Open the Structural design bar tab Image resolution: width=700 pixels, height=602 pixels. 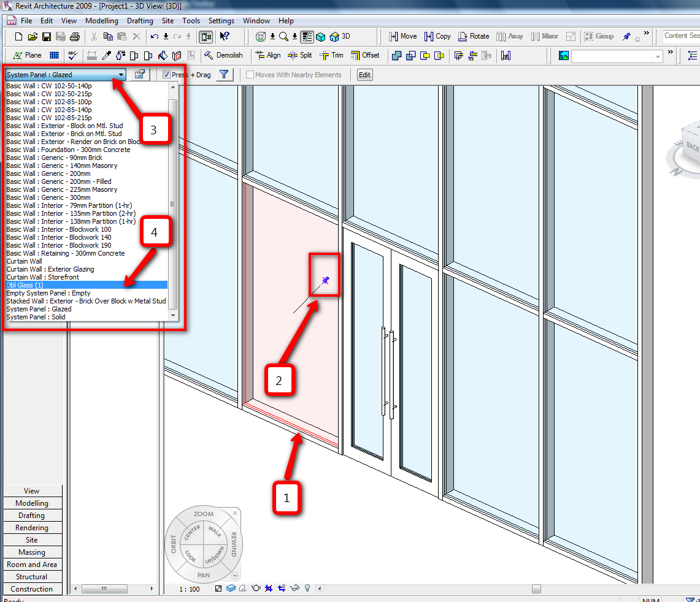pyautogui.click(x=32, y=577)
